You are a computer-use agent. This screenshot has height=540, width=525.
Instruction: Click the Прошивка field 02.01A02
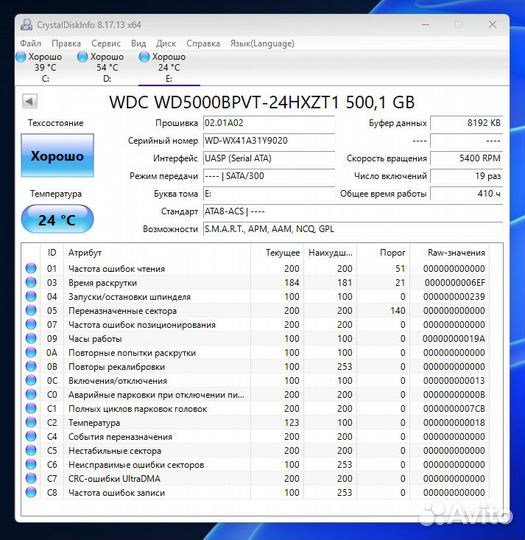[269, 123]
